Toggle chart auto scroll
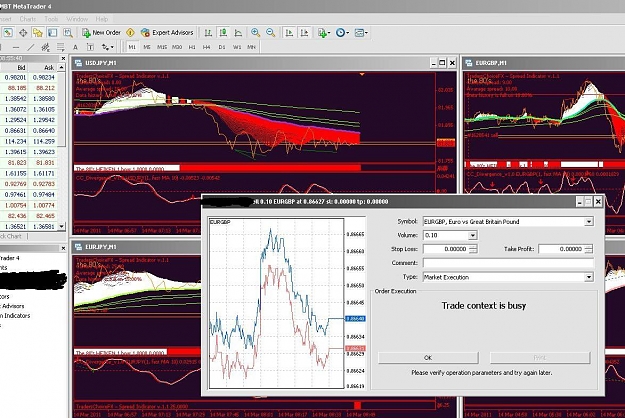 point(289,33)
